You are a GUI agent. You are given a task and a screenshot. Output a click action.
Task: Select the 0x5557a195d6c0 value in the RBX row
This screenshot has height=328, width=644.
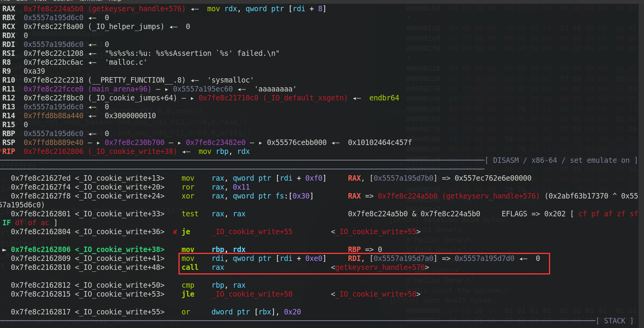(x=54, y=17)
